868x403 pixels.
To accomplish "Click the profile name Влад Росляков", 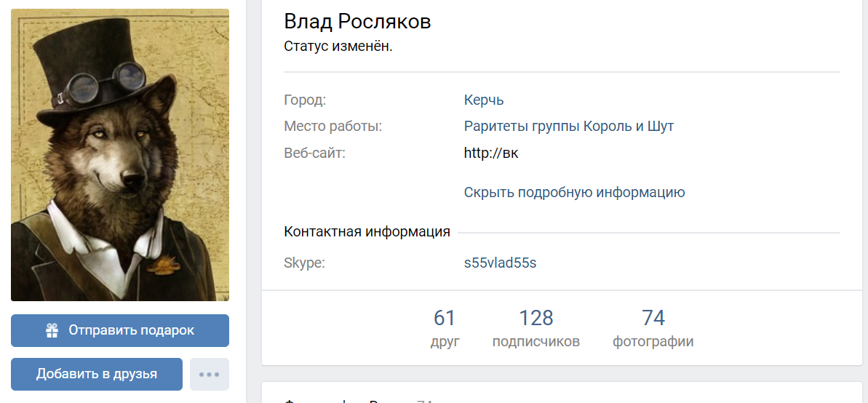I will pyautogui.click(x=357, y=22).
